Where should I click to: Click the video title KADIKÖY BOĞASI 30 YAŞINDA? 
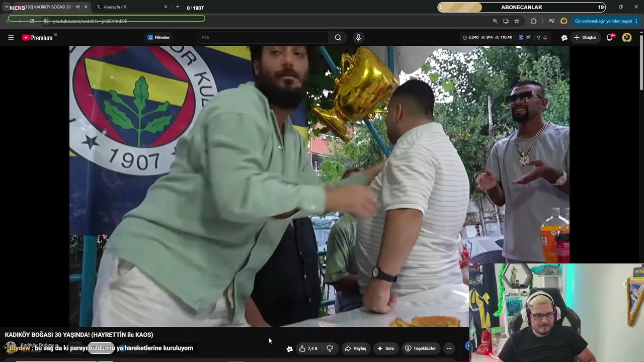(79, 335)
